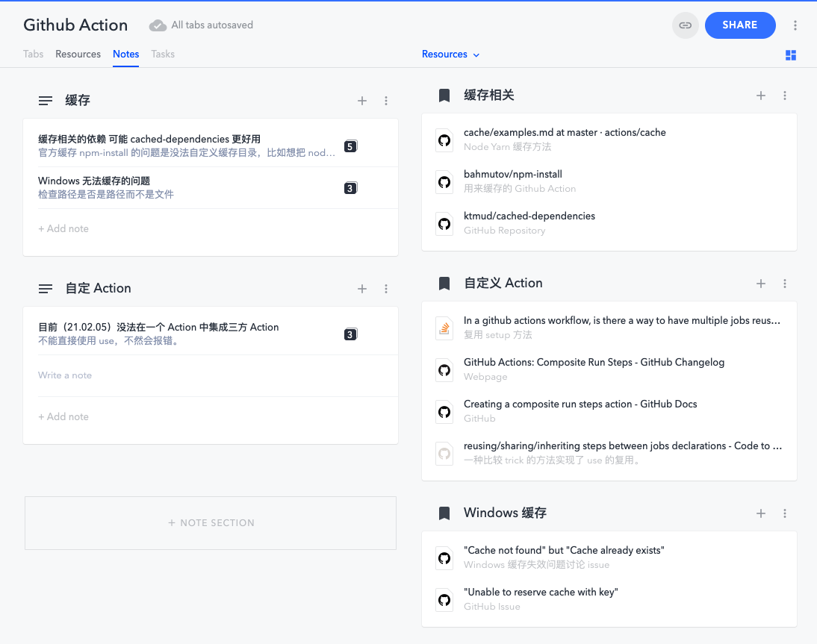Click the 自定义 Action bookmark icon
The height and width of the screenshot is (644, 817).
444,284
